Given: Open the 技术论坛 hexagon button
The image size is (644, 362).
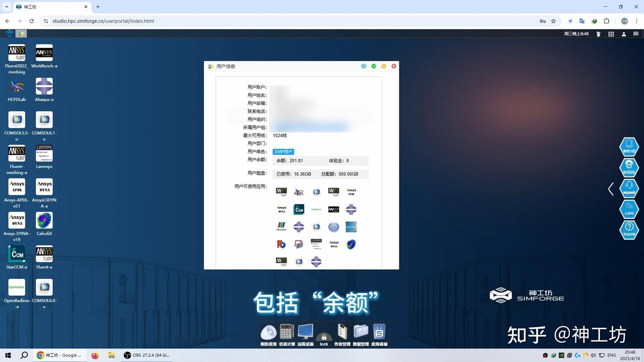Looking at the screenshot, I should [629, 167].
